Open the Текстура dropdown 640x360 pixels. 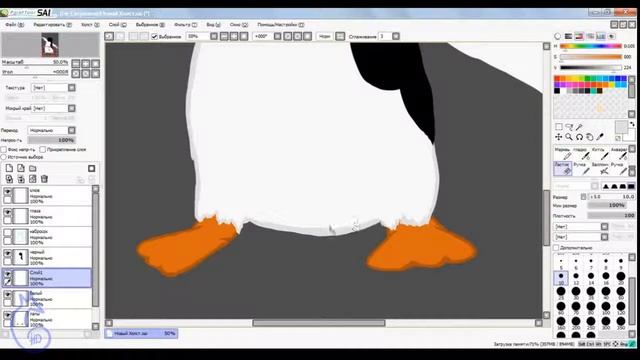(72, 88)
